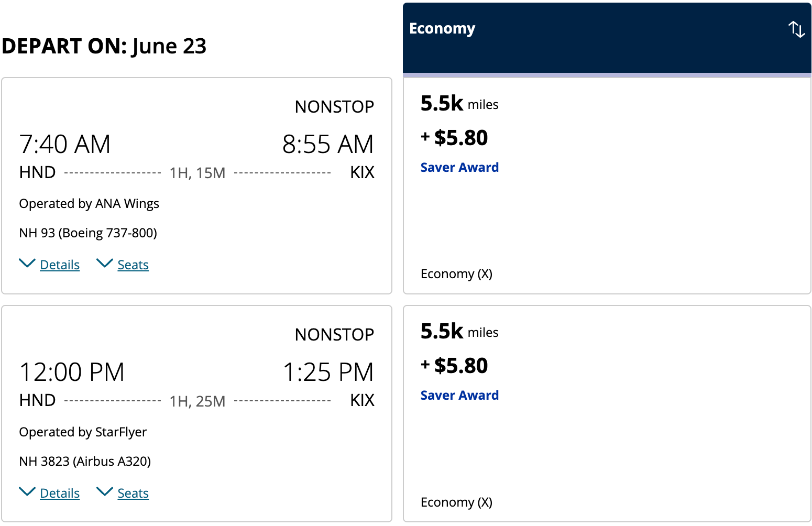Open the Details link for StarFlyer flight
Image resolution: width=812 pixels, height=526 pixels.
[x=60, y=494]
